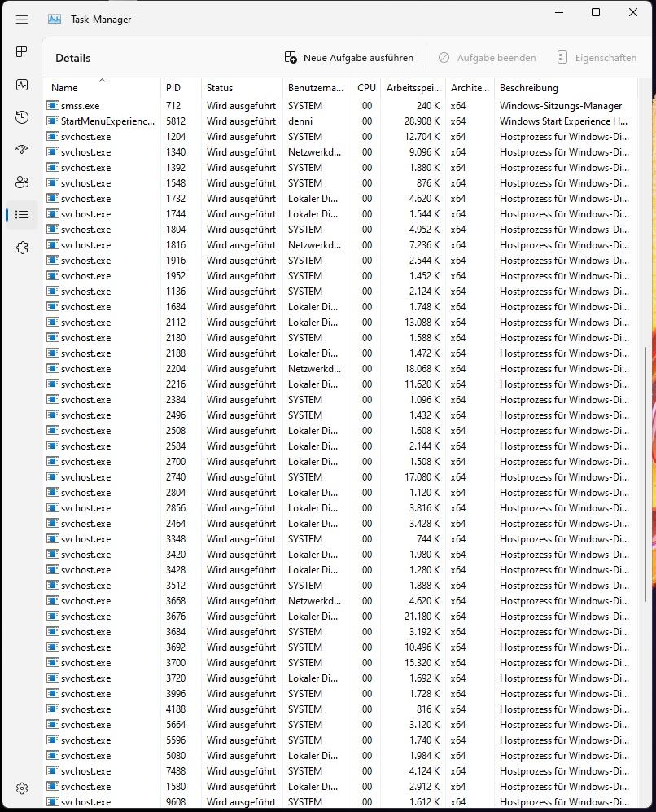Click PID 7488 cell
Image resolution: width=656 pixels, height=812 pixels.
(x=175, y=771)
